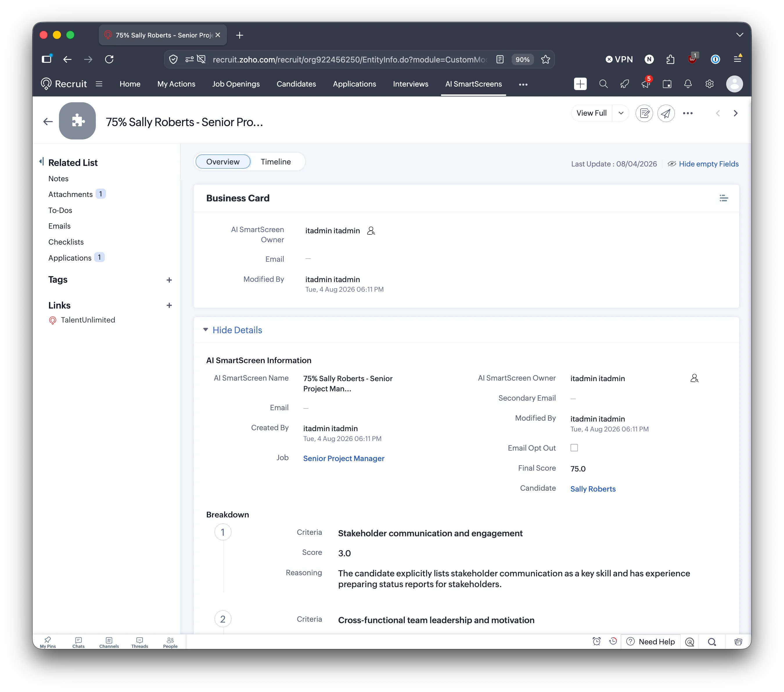The width and height of the screenshot is (784, 692).
Task: Open notifications bell
Action: (688, 84)
